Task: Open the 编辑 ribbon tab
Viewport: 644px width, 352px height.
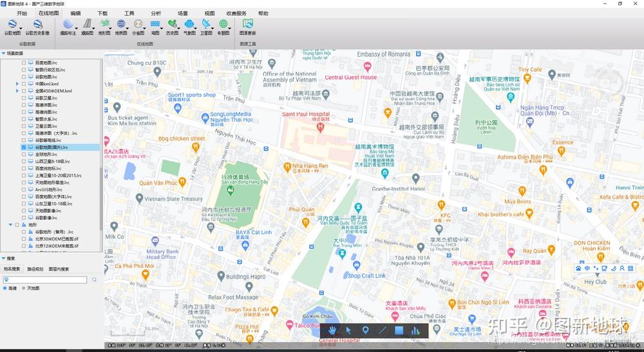Action: point(75,14)
